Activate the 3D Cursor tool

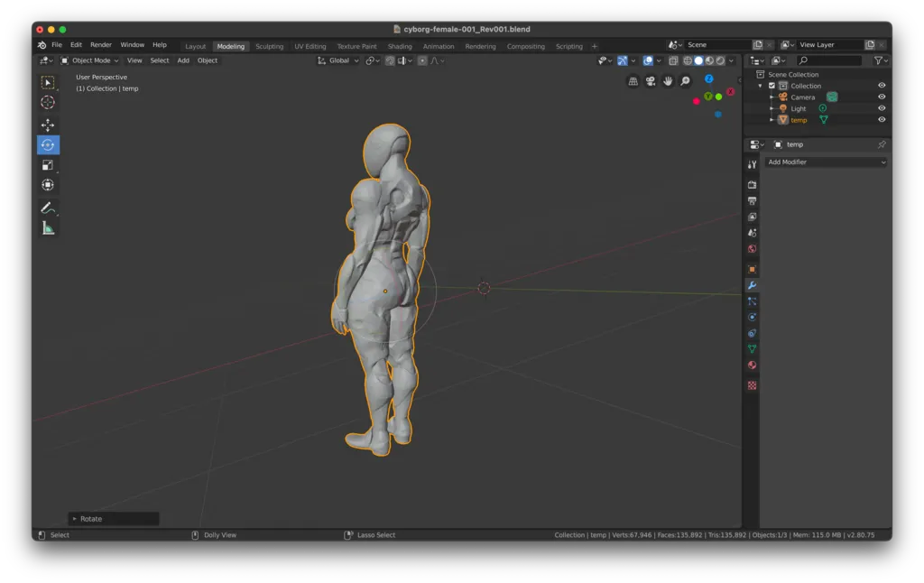48,103
